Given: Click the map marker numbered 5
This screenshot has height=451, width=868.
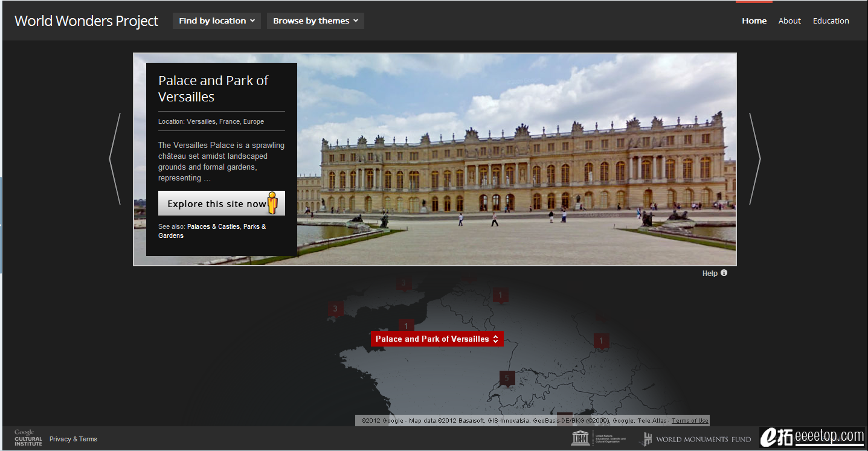Looking at the screenshot, I should click(x=507, y=379).
